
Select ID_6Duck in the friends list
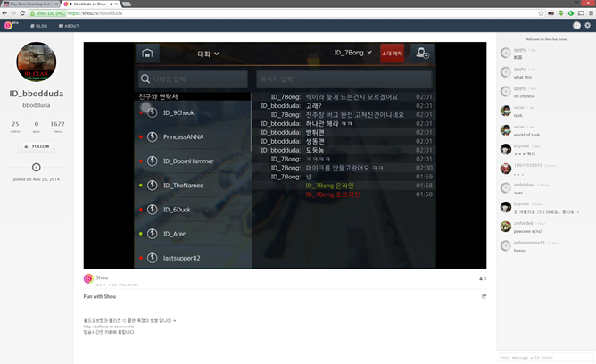[x=193, y=210]
